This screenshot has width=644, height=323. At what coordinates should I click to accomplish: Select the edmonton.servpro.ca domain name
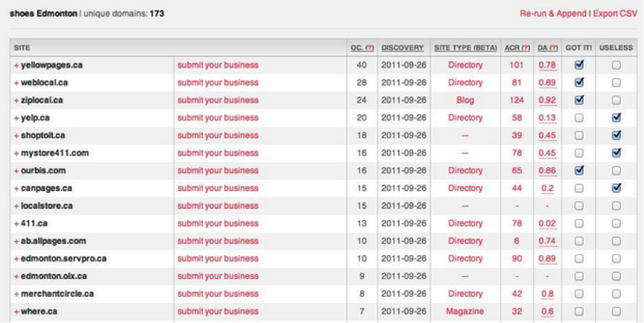point(63,259)
